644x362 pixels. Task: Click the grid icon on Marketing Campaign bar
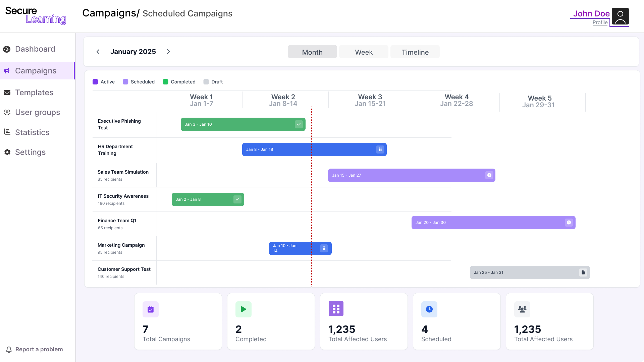[324, 248]
